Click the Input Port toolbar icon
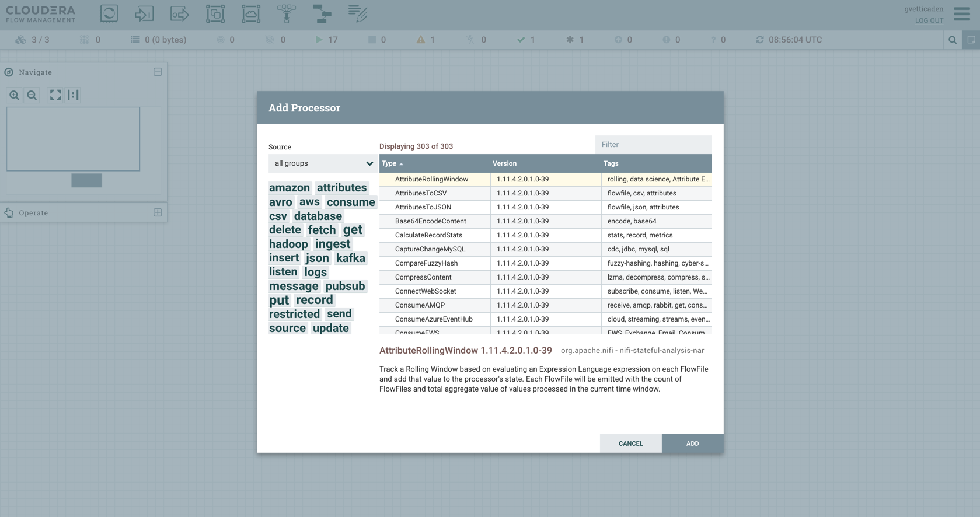The height and width of the screenshot is (517, 980). click(144, 13)
